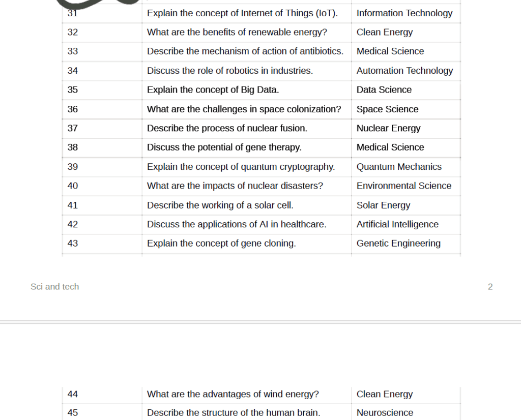
Task: Select the wind energy advantages question
Action: 233,394
